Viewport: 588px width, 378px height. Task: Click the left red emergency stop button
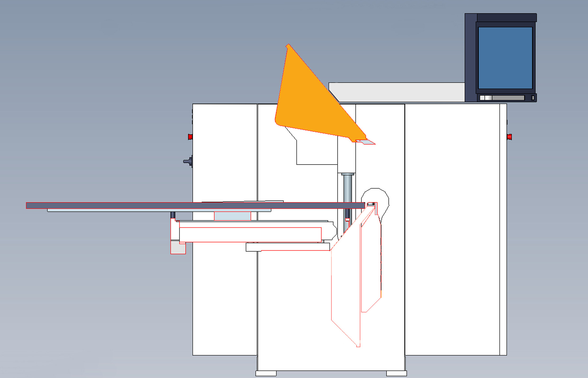click(x=190, y=137)
